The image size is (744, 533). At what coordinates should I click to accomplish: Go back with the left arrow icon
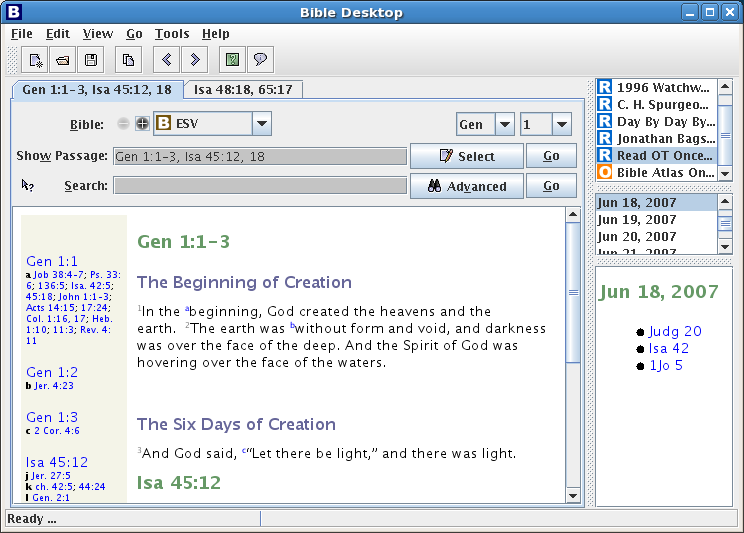167,60
